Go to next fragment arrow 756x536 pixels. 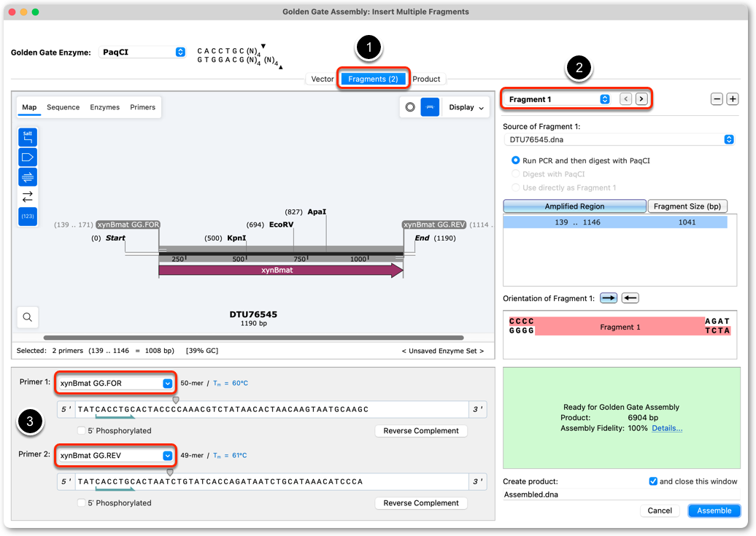pos(641,98)
